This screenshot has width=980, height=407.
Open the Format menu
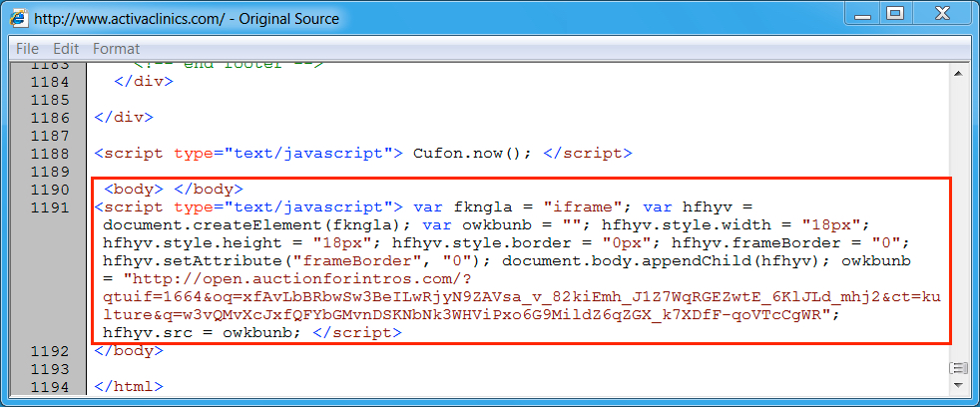[x=116, y=49]
